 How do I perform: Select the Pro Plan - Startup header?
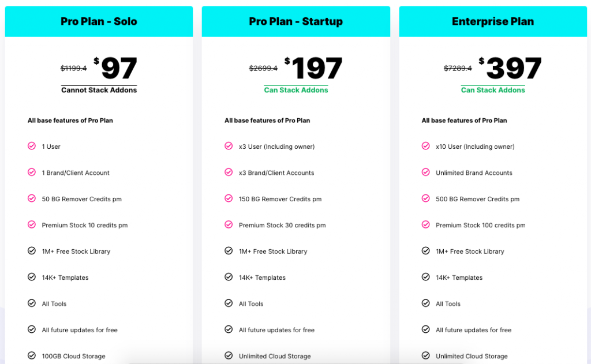click(x=296, y=21)
